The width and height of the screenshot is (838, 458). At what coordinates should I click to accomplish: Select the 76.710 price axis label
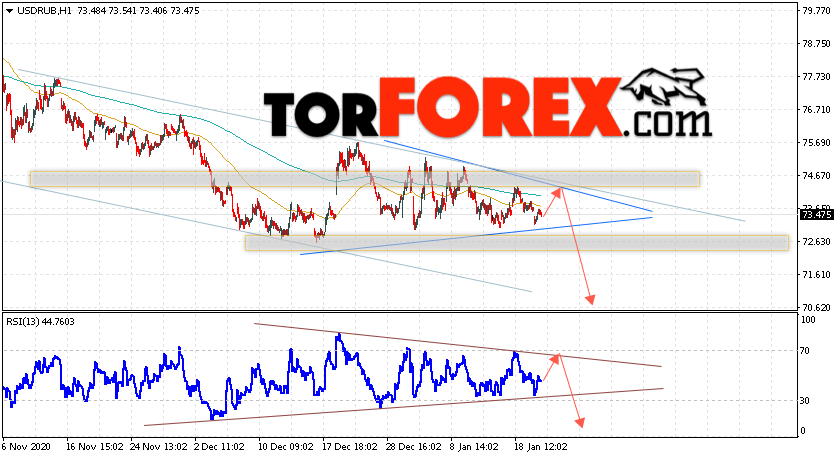(x=816, y=110)
